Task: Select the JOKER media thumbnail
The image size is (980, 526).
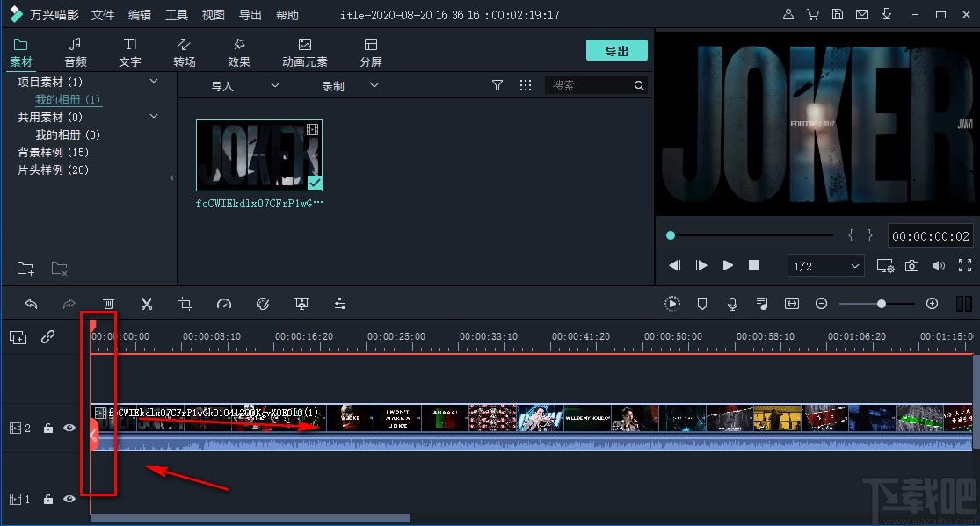Action: coord(258,155)
